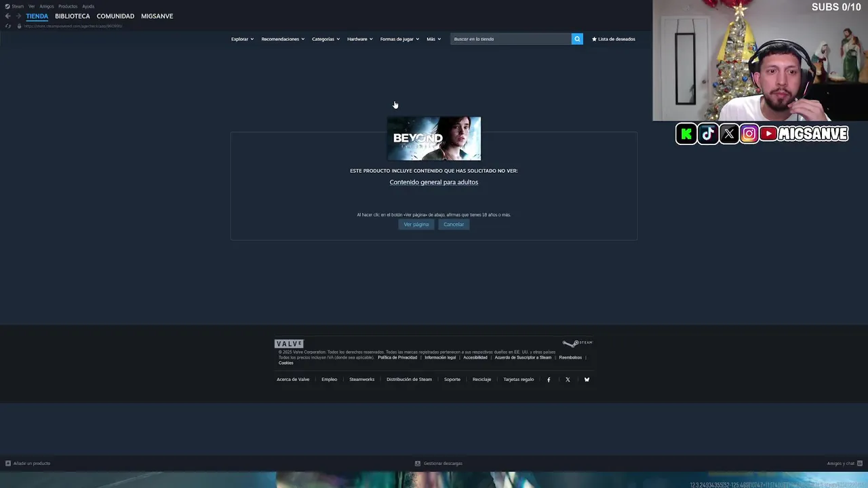
Task: Click the Contenido general para adultos text
Action: 434,182
